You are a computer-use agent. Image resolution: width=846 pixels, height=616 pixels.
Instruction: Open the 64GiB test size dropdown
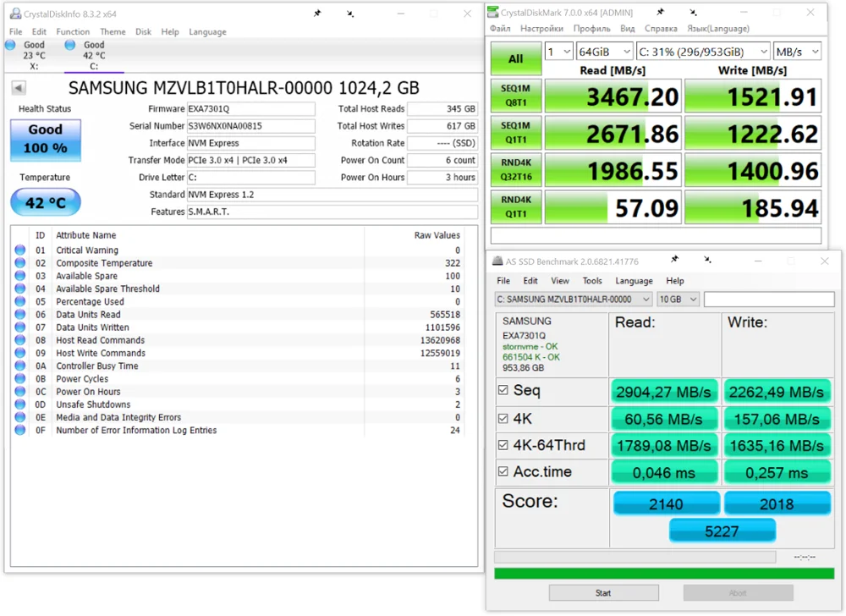coord(602,52)
